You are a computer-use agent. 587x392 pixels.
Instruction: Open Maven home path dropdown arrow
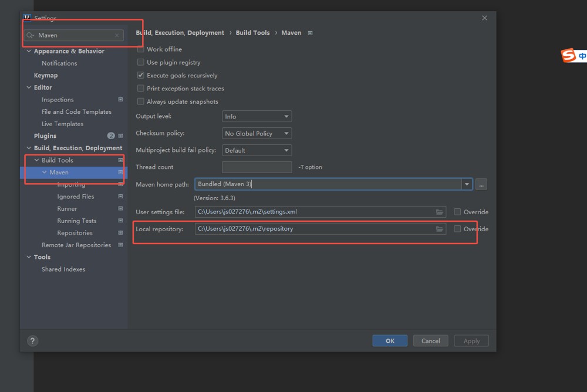pyautogui.click(x=467, y=184)
